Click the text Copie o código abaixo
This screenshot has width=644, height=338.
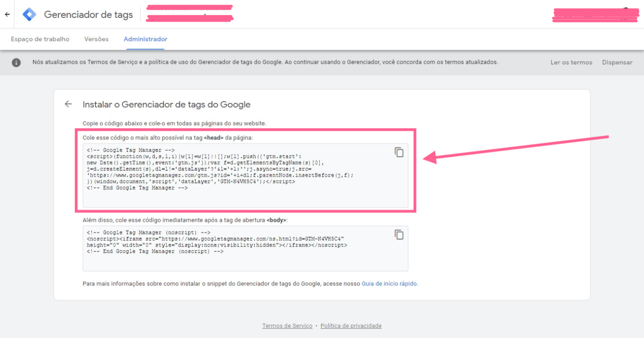[174, 124]
